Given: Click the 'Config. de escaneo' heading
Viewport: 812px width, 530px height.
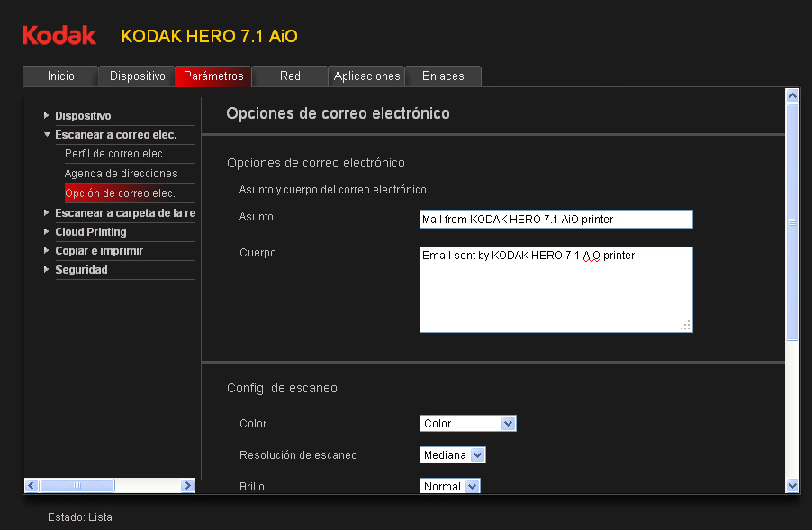Looking at the screenshot, I should pos(282,388).
